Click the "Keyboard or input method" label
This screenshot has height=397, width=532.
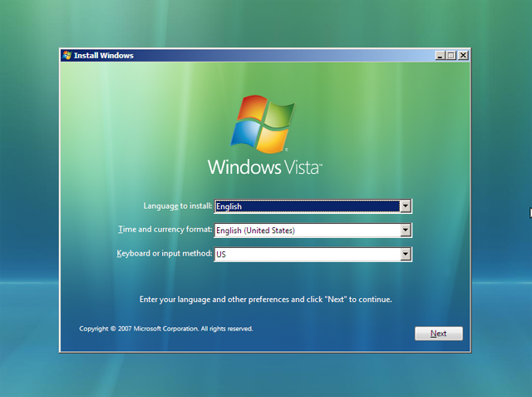(x=165, y=253)
